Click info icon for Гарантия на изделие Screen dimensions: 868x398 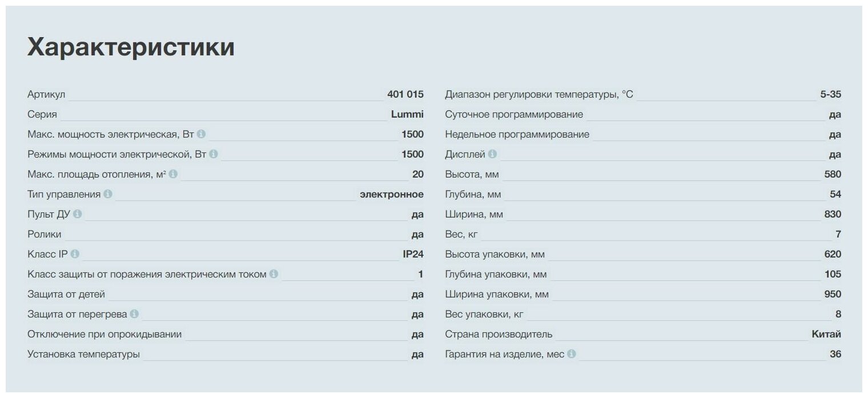coord(572,354)
